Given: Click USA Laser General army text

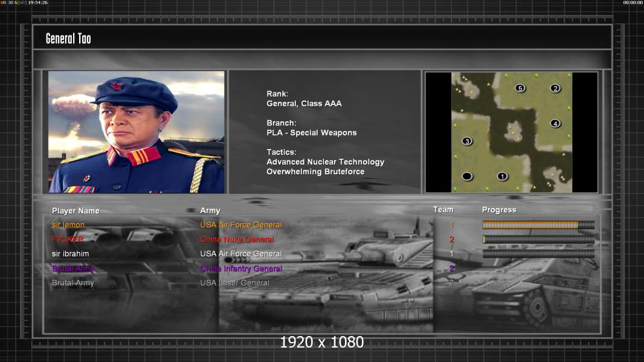Looking at the screenshot, I should (234, 283).
